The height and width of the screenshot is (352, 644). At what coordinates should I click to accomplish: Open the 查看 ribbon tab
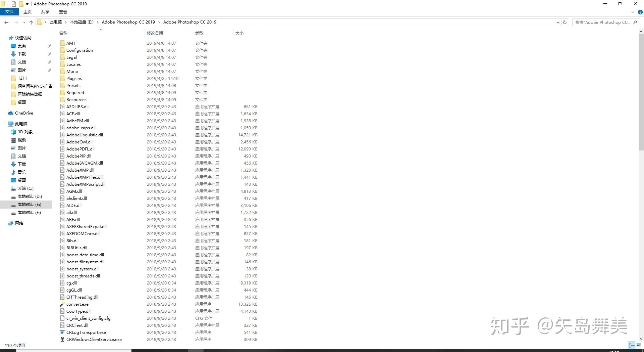[x=63, y=12]
